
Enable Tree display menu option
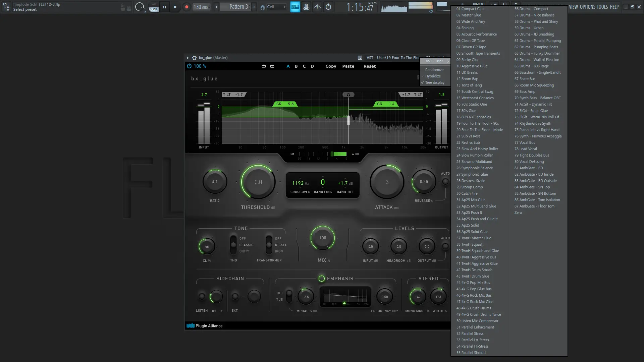(x=434, y=82)
